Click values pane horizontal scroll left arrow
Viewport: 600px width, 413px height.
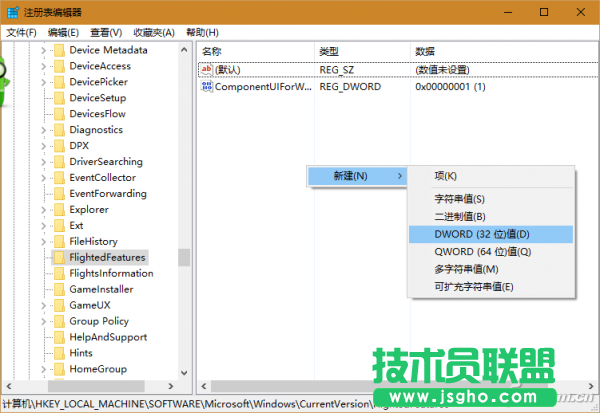204,386
